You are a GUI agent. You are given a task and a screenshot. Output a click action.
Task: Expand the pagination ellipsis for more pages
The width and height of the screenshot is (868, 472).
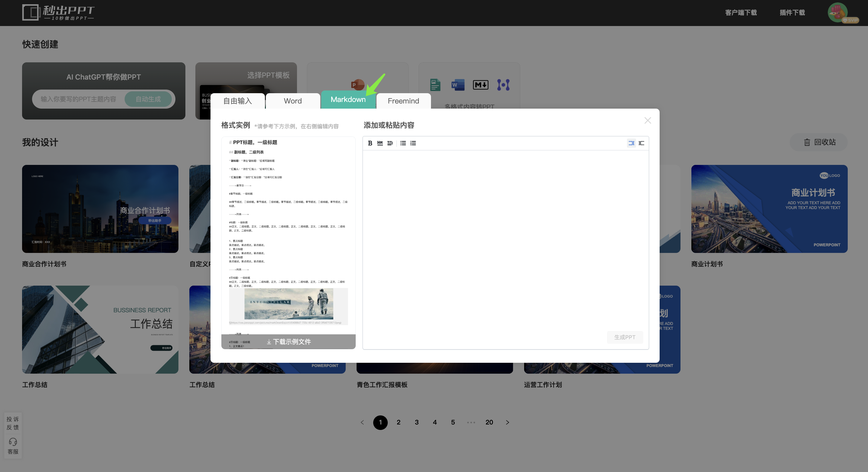point(471,422)
